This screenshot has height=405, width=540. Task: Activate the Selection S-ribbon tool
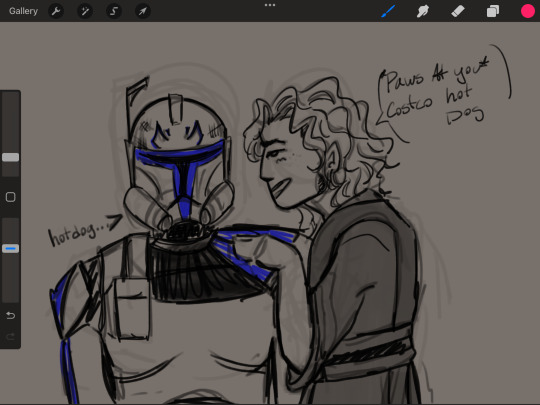click(114, 11)
